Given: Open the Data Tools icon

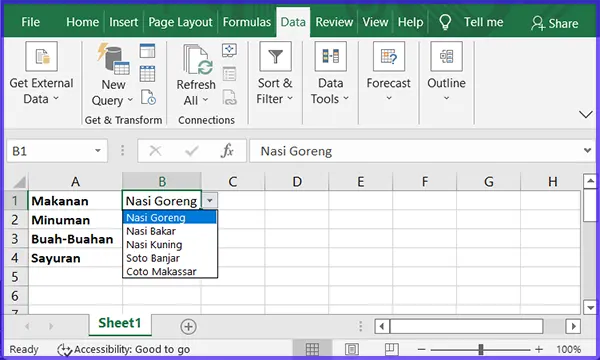Looking at the screenshot, I should 331,57.
